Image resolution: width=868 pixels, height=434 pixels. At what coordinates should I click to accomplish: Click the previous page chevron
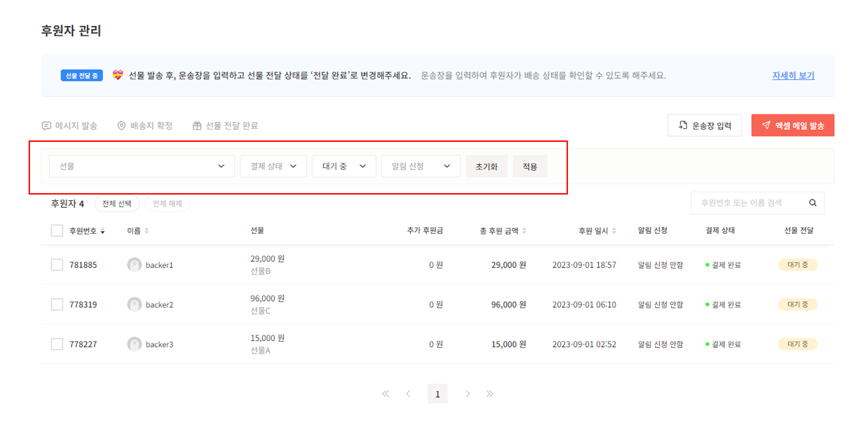pos(408,394)
